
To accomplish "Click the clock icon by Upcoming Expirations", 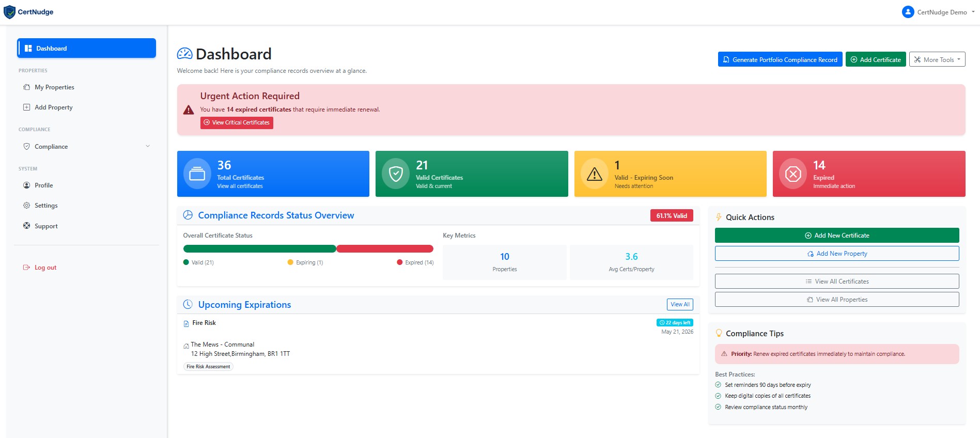I will pos(188,304).
